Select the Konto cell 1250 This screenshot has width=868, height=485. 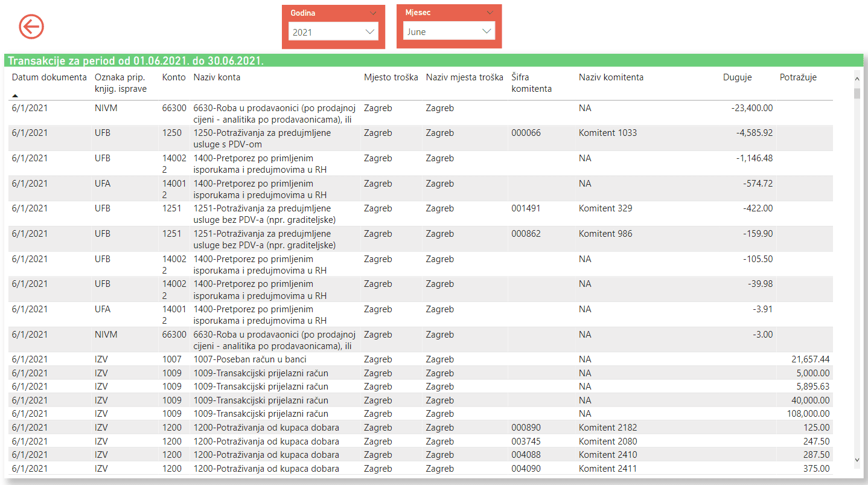pyautogui.click(x=172, y=133)
